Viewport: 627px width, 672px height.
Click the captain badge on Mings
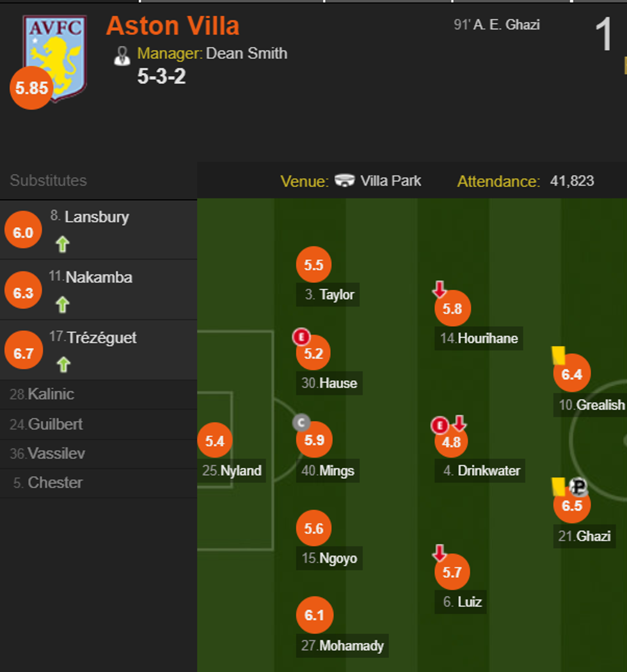pos(301,422)
